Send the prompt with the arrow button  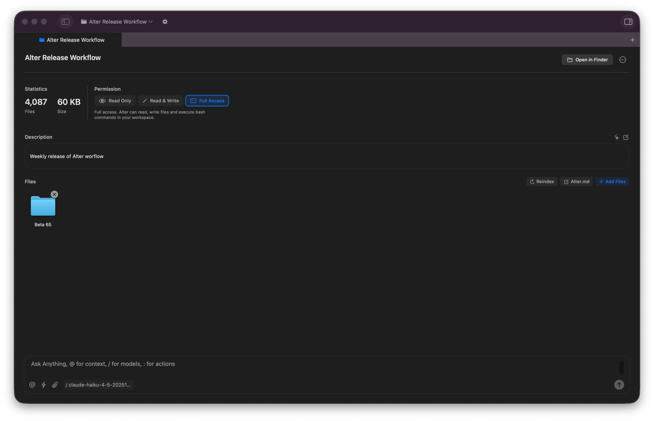click(619, 385)
